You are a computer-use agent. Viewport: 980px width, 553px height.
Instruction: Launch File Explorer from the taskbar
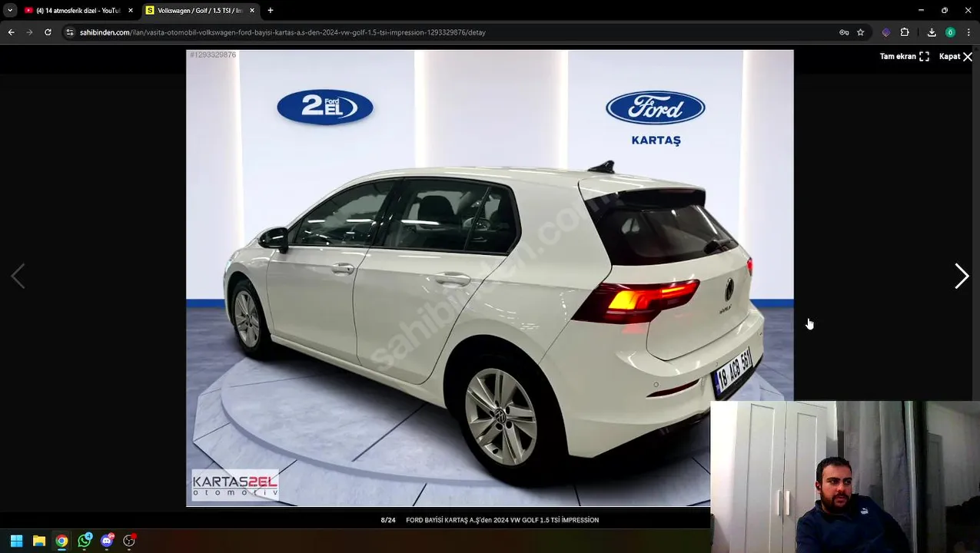[39, 541]
